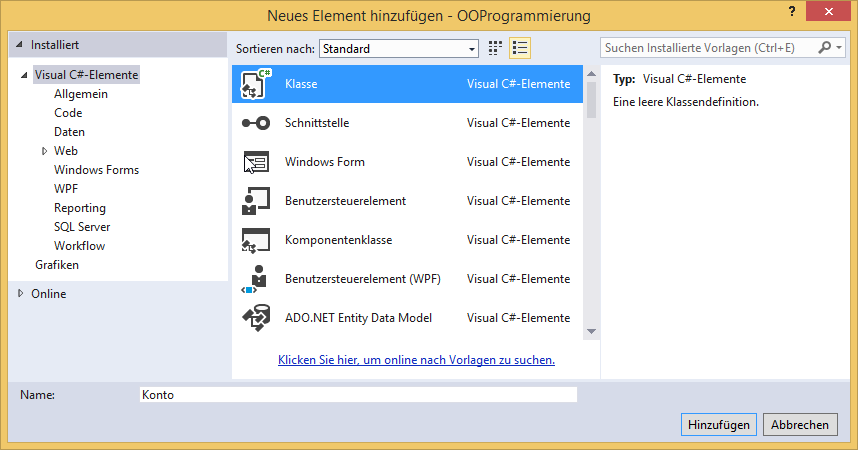Select the ADO.NET Entity Data Model icon

tap(255, 318)
